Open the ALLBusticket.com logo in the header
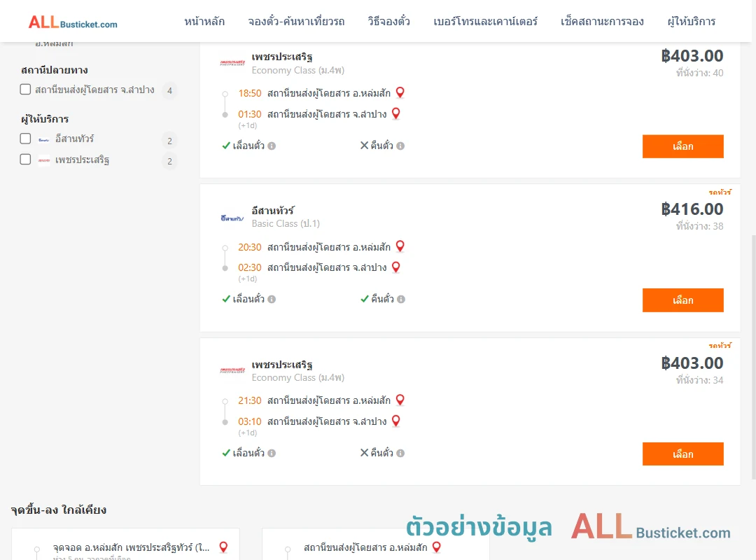Screen dimensions: 756x560 (x=73, y=22)
